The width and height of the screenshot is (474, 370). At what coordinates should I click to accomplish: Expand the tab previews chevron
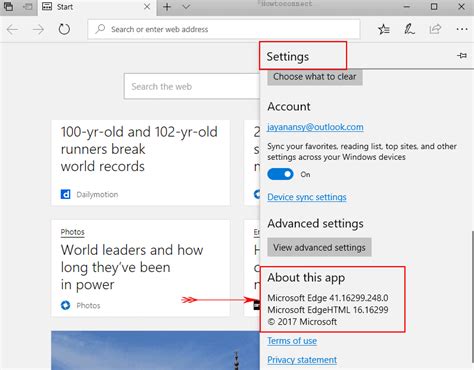186,7
